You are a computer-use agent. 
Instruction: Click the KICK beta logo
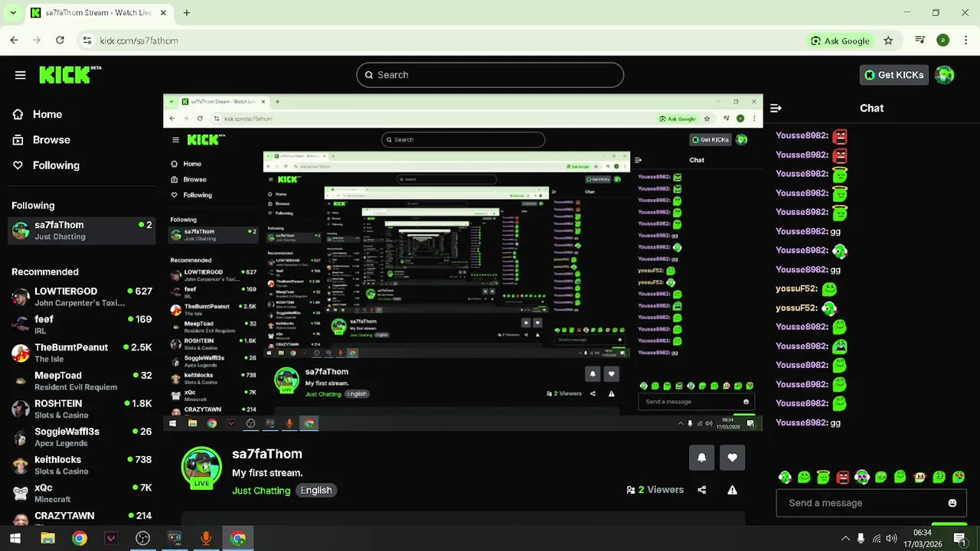click(x=70, y=74)
